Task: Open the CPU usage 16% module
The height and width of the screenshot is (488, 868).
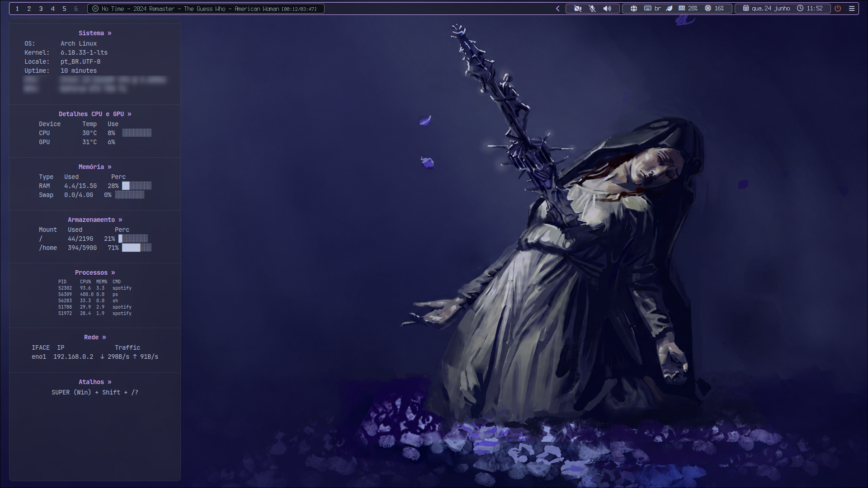Action: coord(714,9)
